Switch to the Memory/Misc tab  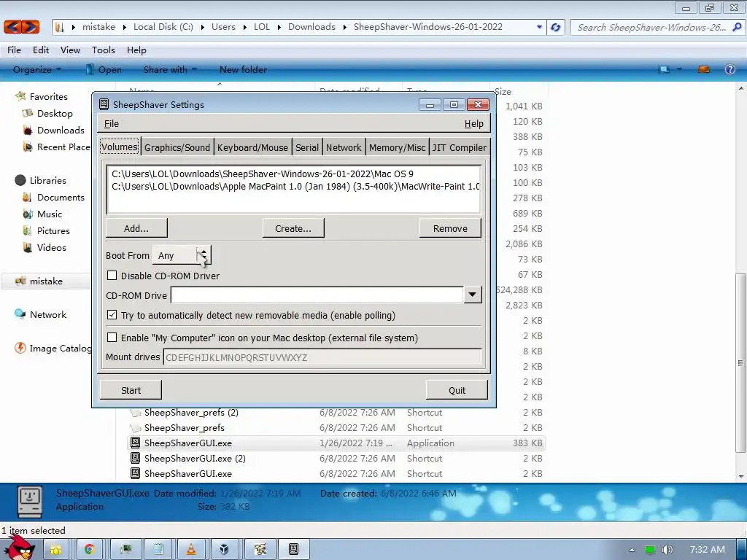[397, 147]
